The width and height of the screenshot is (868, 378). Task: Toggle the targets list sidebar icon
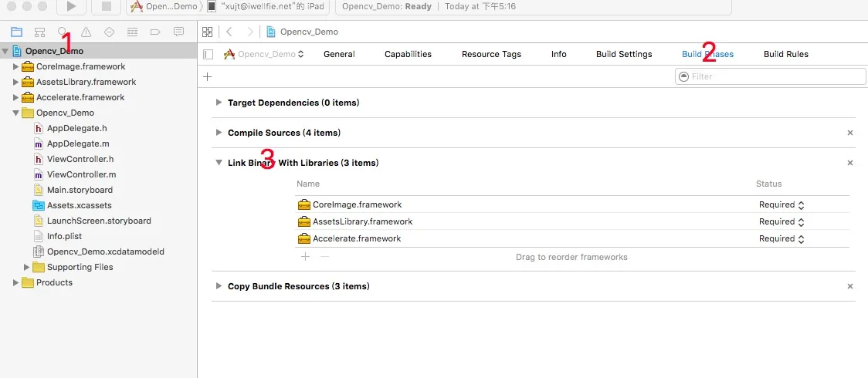[x=209, y=54]
